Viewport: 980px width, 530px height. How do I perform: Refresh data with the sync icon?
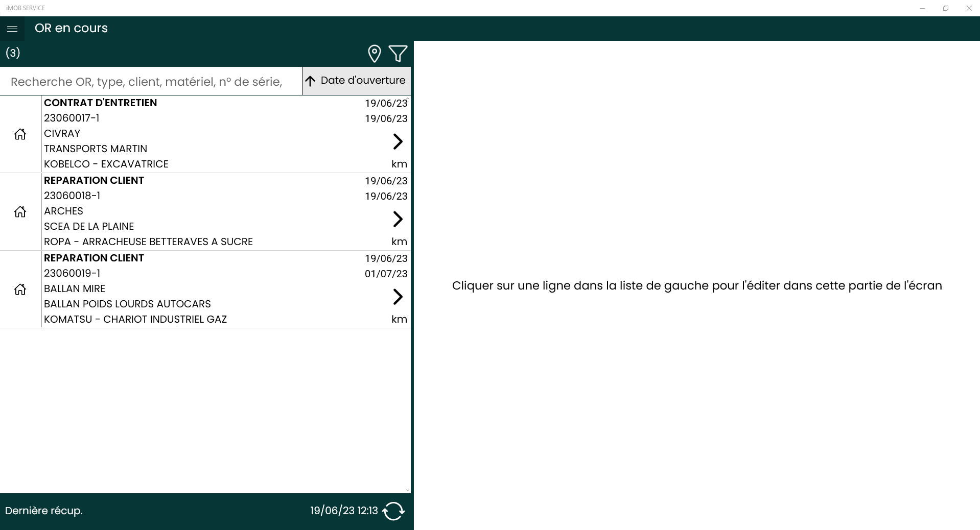[x=393, y=511]
